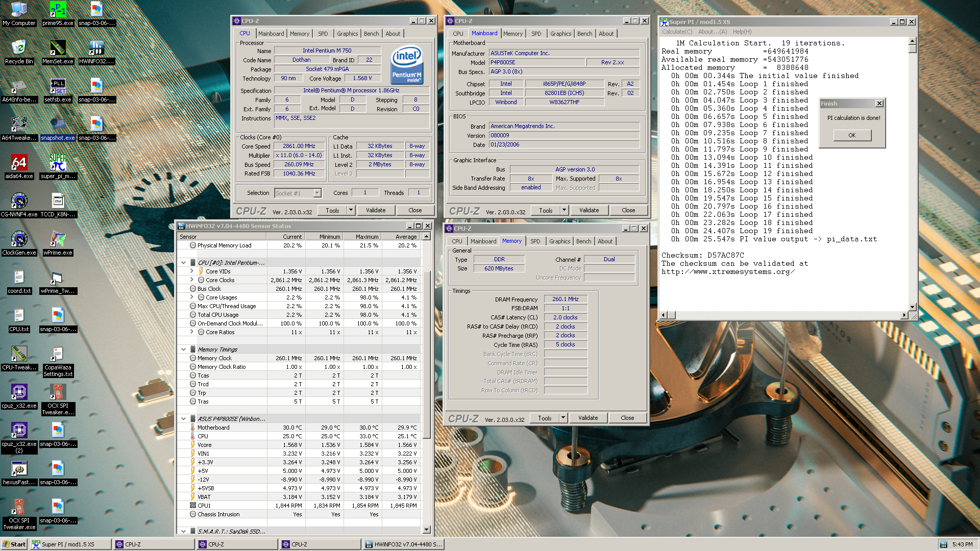Collapse the Memory Timings sensor group
The height and width of the screenshot is (551, 980).
184,349
